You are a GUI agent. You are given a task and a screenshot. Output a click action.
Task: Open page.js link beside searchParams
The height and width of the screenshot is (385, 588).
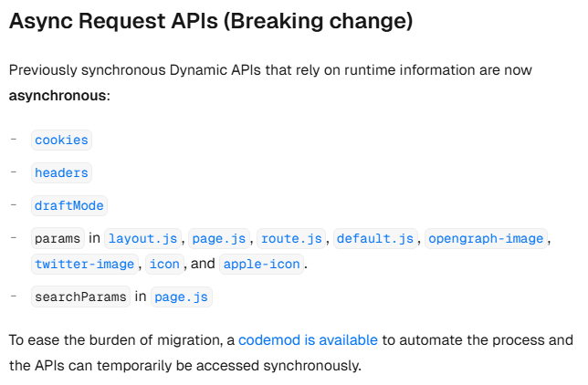[182, 297]
